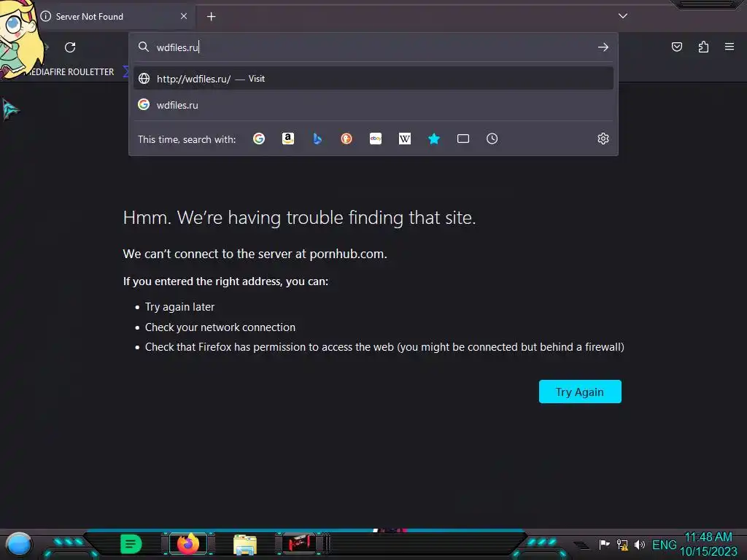Open File Explorer from the taskbar
The image size is (747, 560).
pos(245,544)
